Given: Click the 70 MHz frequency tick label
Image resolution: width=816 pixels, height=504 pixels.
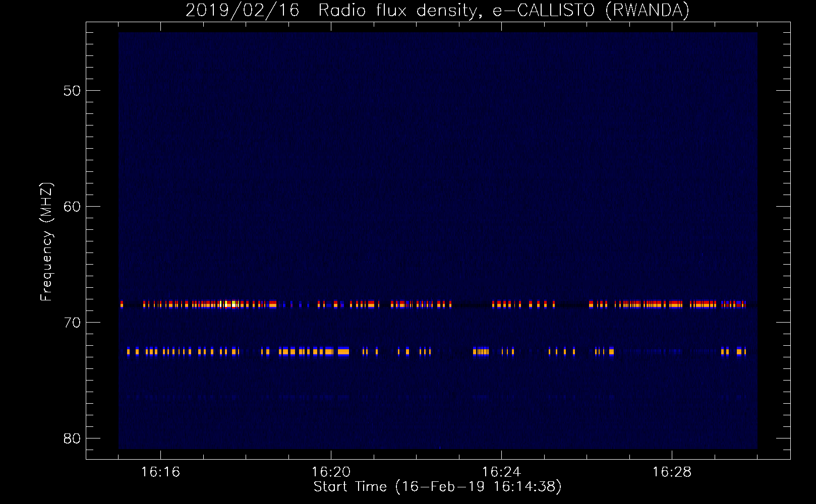Looking at the screenshot, I should tap(72, 323).
